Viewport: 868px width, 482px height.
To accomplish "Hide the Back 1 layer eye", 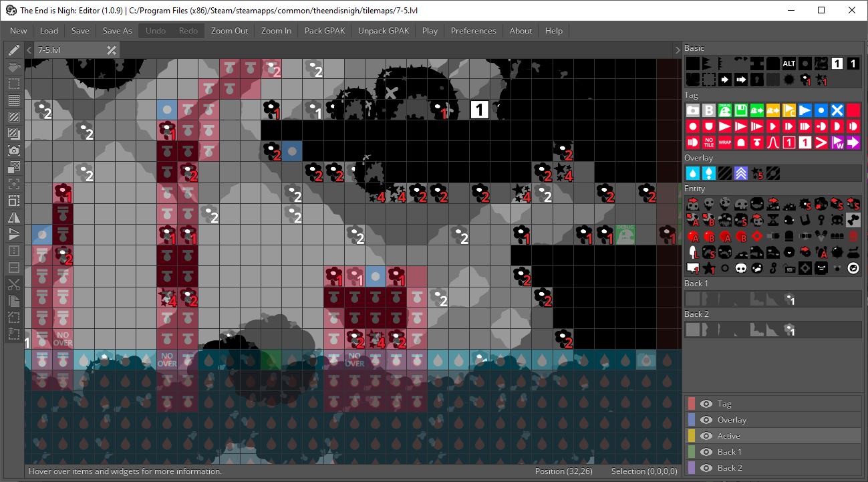I will click(706, 452).
